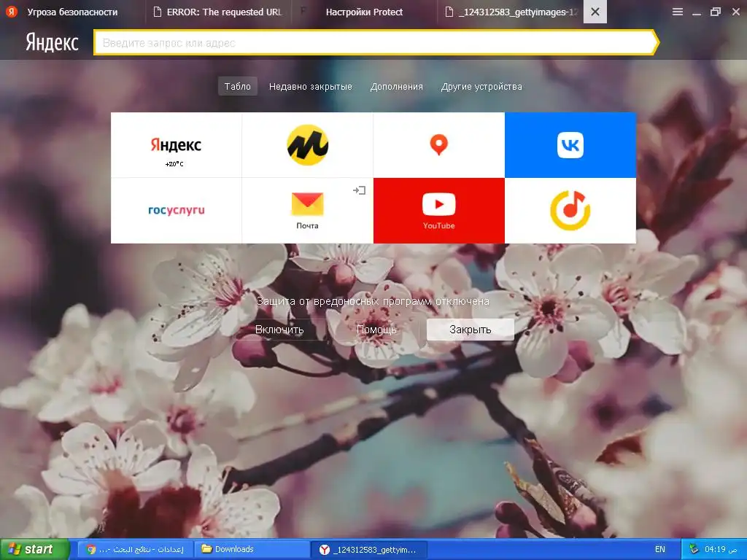
Task: Click the login icon on Почта tile
Action: [x=359, y=190]
